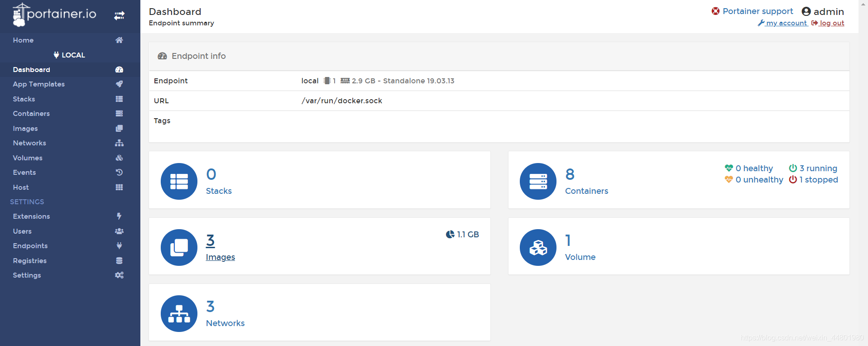Screen dimensions: 868x346
Task: Open Home in the sidebar
Action: 24,40
